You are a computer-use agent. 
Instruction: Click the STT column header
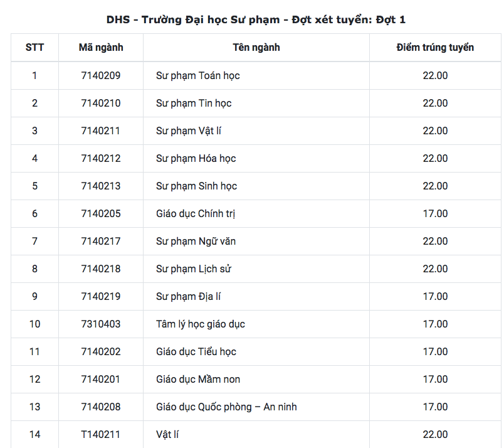[x=34, y=48]
